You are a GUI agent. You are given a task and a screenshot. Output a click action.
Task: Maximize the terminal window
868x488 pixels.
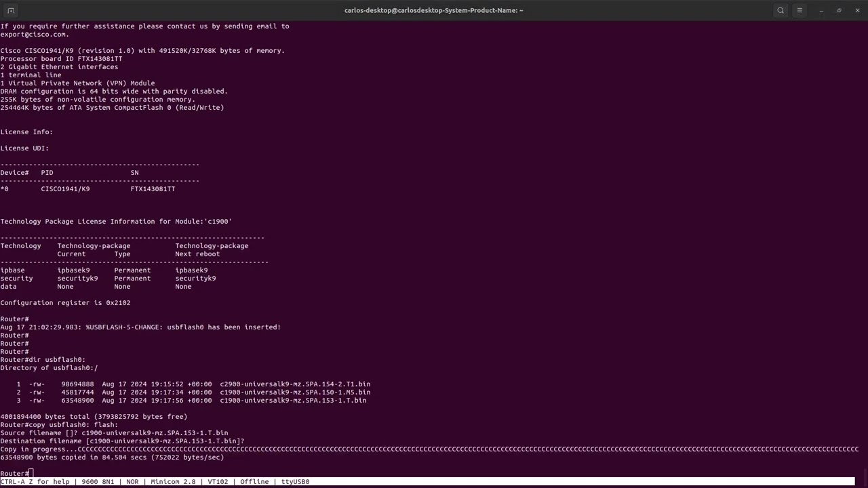pos(840,10)
